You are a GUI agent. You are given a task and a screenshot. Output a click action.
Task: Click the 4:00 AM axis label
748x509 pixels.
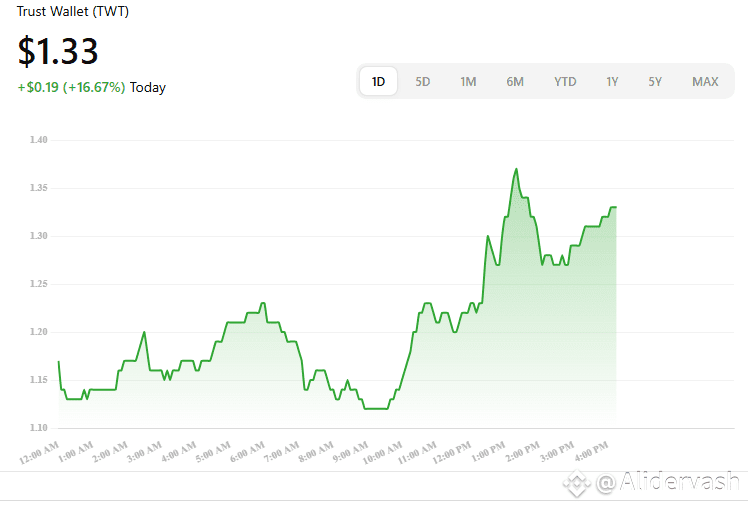click(x=178, y=452)
